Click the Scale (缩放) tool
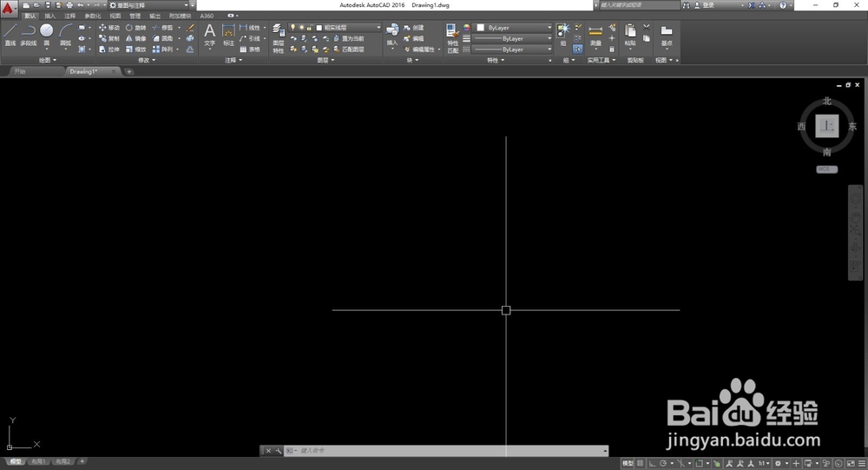Image resolution: width=868 pixels, height=470 pixels. pos(135,50)
